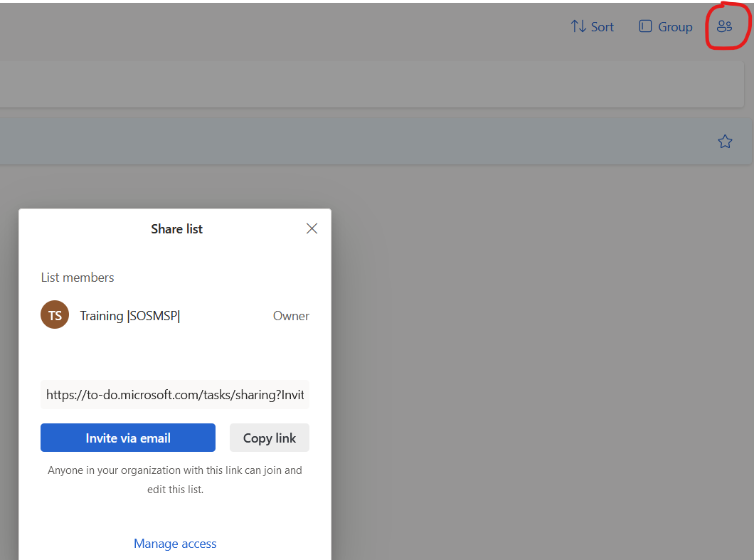
Task: Click the Group text label
Action: click(675, 27)
